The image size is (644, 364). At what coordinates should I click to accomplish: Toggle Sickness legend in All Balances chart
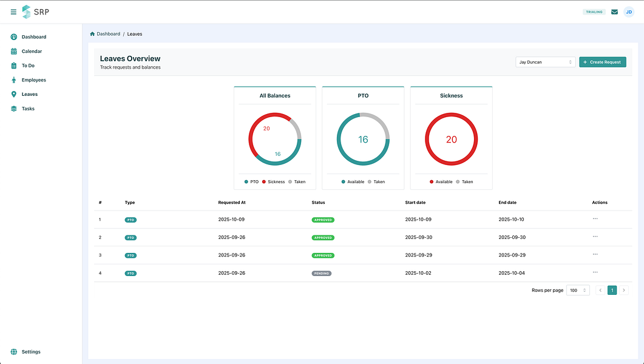pos(273,181)
